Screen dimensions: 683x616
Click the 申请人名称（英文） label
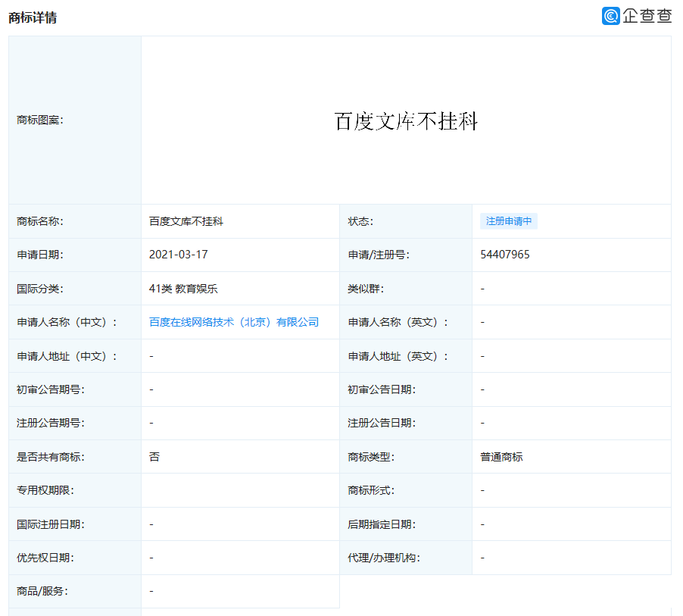(398, 322)
